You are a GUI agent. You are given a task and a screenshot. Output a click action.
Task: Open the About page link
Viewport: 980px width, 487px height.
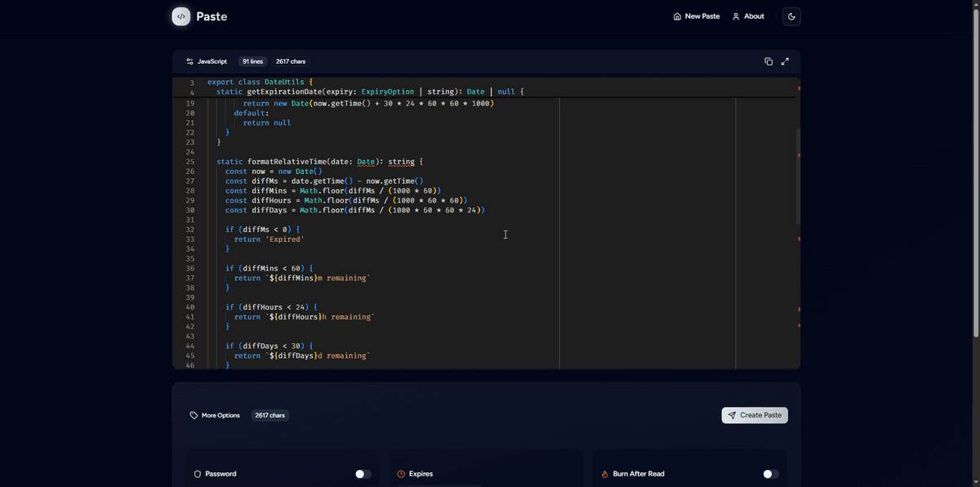[748, 16]
